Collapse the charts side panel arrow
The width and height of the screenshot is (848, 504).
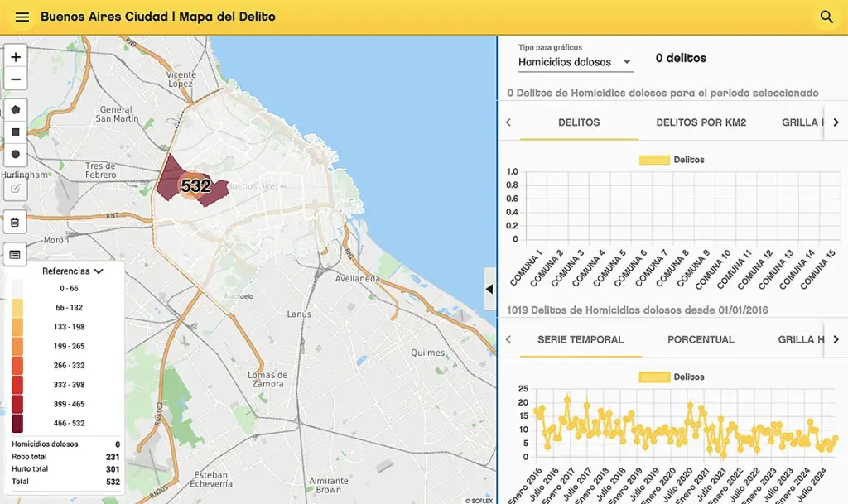[x=489, y=290]
